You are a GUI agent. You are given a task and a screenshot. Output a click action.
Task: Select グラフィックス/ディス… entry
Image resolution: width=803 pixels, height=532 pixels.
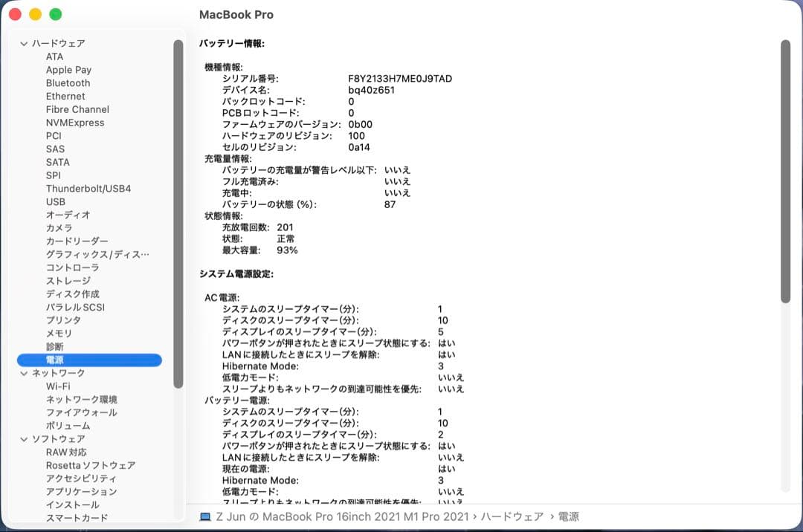pyautogui.click(x=98, y=255)
